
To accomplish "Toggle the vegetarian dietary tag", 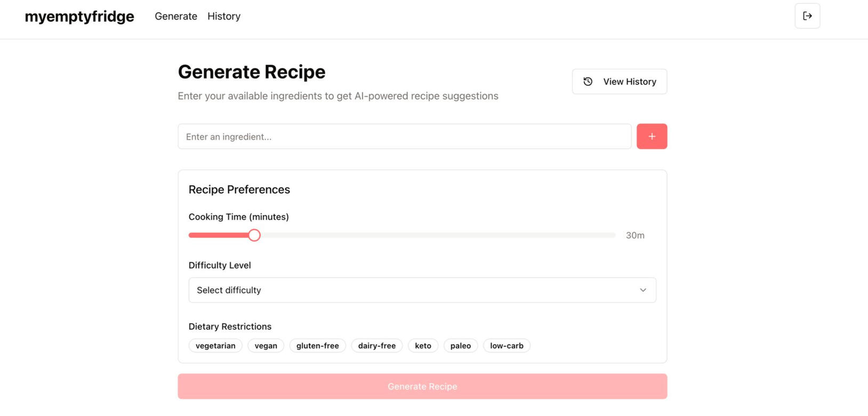I will [x=215, y=346].
